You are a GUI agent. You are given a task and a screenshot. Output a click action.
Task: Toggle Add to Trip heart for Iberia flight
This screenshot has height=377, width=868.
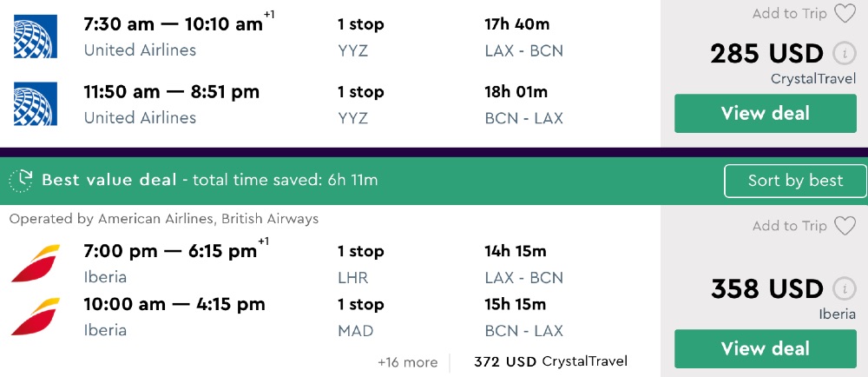click(x=845, y=227)
